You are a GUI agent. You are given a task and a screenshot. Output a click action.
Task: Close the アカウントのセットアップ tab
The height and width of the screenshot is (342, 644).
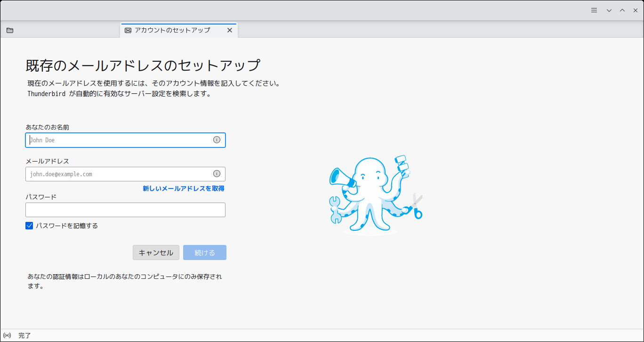[230, 30]
